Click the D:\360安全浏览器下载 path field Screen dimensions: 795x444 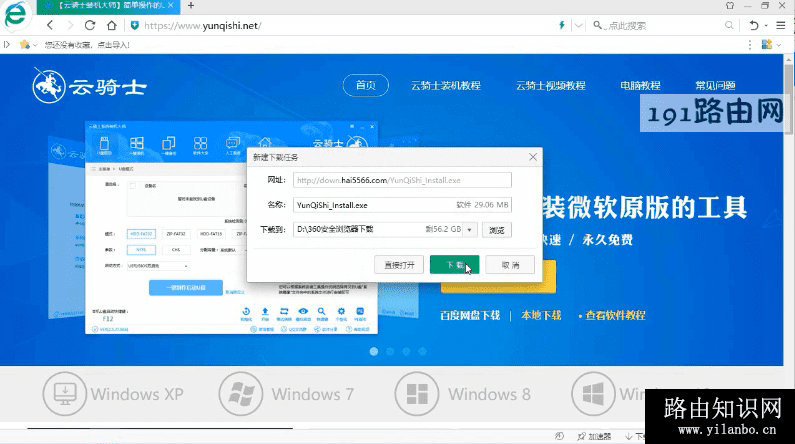378,230
